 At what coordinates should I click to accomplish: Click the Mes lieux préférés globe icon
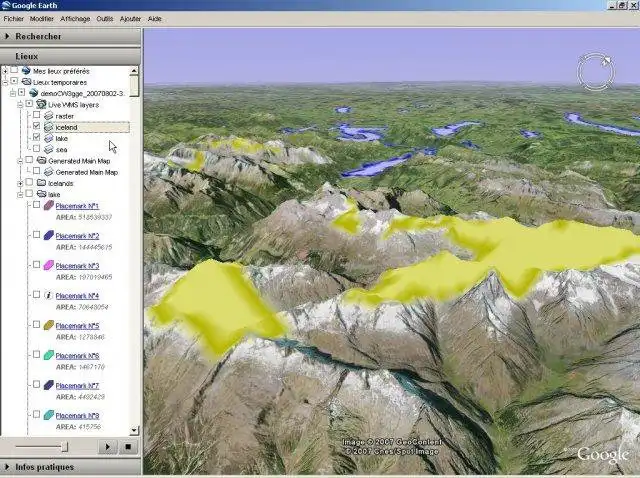click(26, 71)
